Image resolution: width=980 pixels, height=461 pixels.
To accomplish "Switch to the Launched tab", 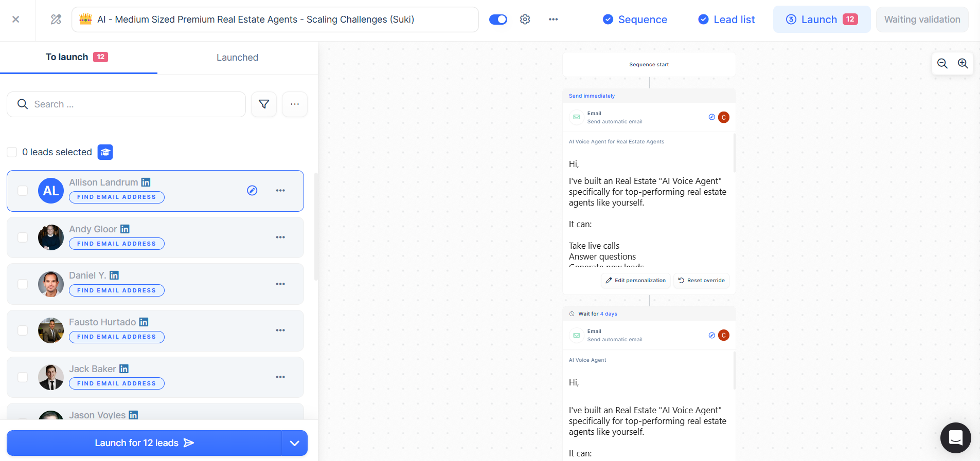I will coord(237,58).
